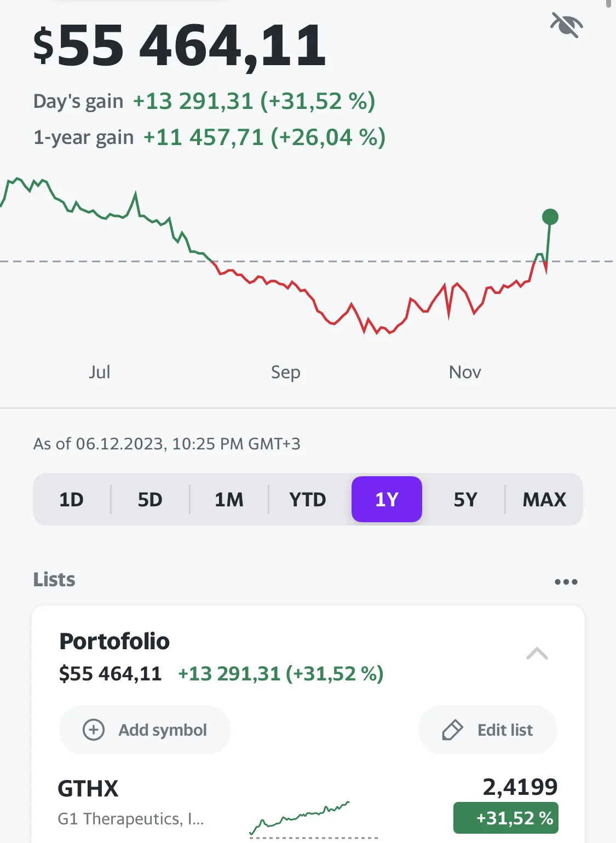This screenshot has width=616, height=843.
Task: Click the pencil icon beside Edit list
Action: 452,730
